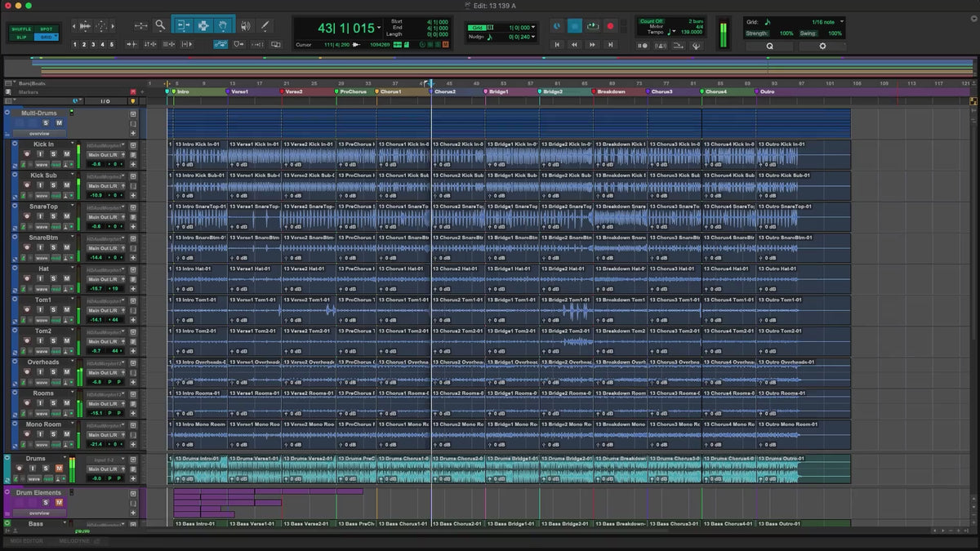Expand the main counter format dropdown arrow
This screenshot has height=551, width=980.
pyautogui.click(x=379, y=28)
